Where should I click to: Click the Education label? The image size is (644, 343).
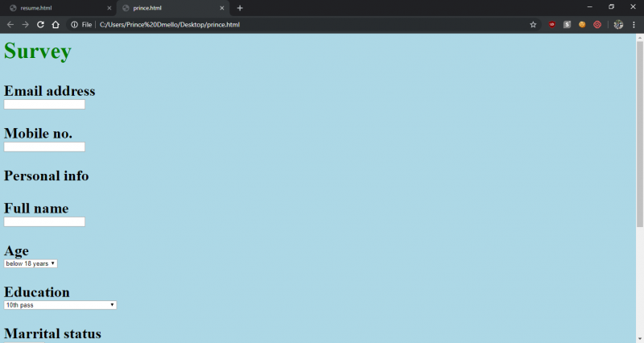(37, 292)
